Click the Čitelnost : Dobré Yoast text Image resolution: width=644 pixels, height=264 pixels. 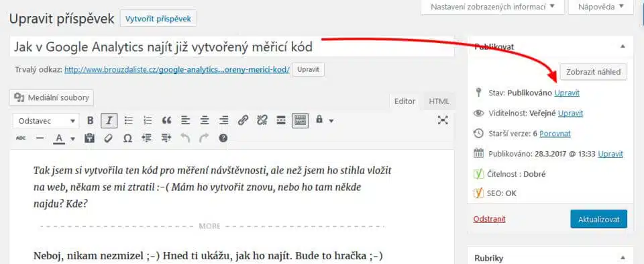point(517,174)
